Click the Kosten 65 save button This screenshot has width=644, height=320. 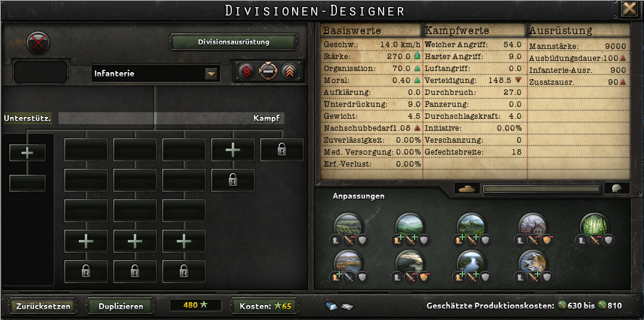[x=265, y=306]
